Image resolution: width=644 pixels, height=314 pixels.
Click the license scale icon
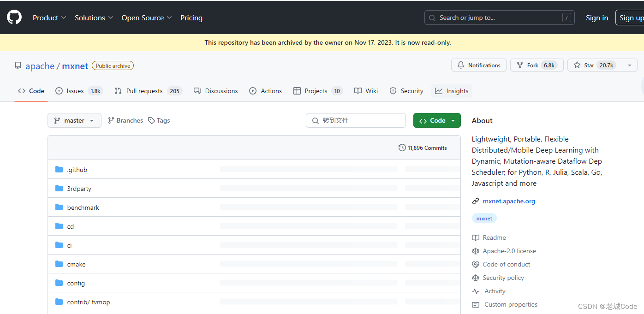point(476,251)
